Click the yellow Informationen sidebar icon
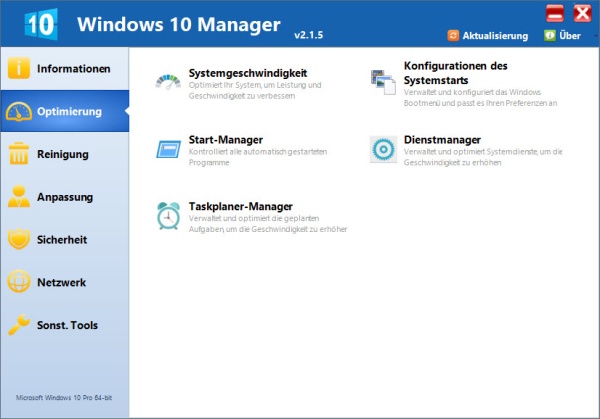 [x=18, y=68]
